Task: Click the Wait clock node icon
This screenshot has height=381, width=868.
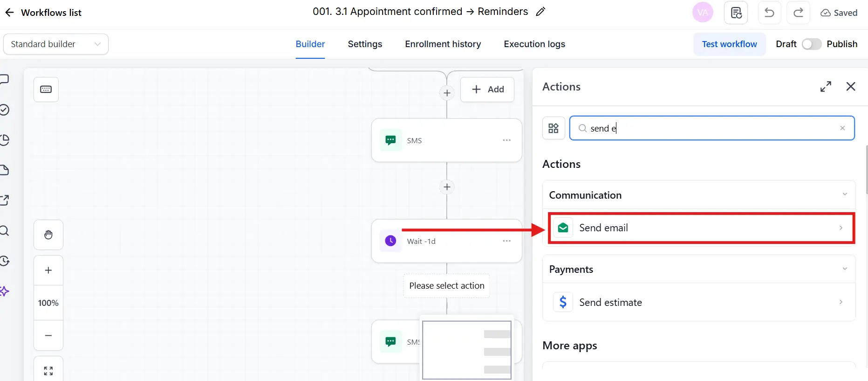Action: tap(390, 241)
